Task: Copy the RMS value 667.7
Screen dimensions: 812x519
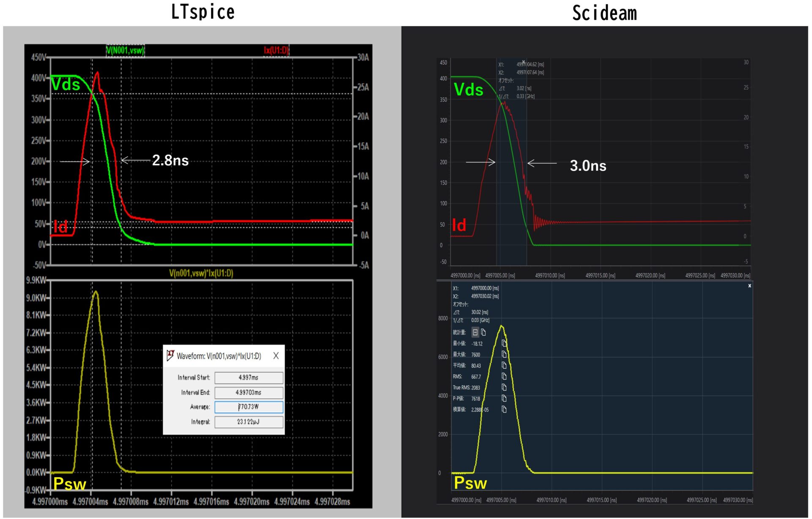Action: pos(504,376)
